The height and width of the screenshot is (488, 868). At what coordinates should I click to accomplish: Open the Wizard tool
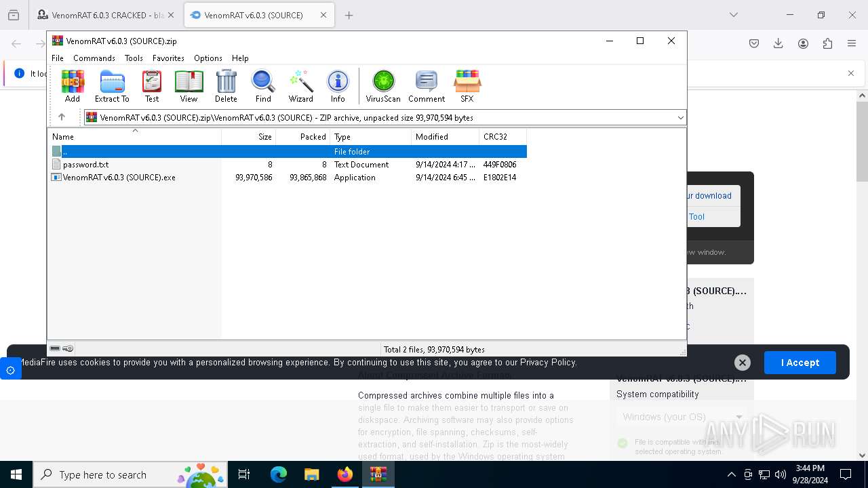(x=300, y=85)
